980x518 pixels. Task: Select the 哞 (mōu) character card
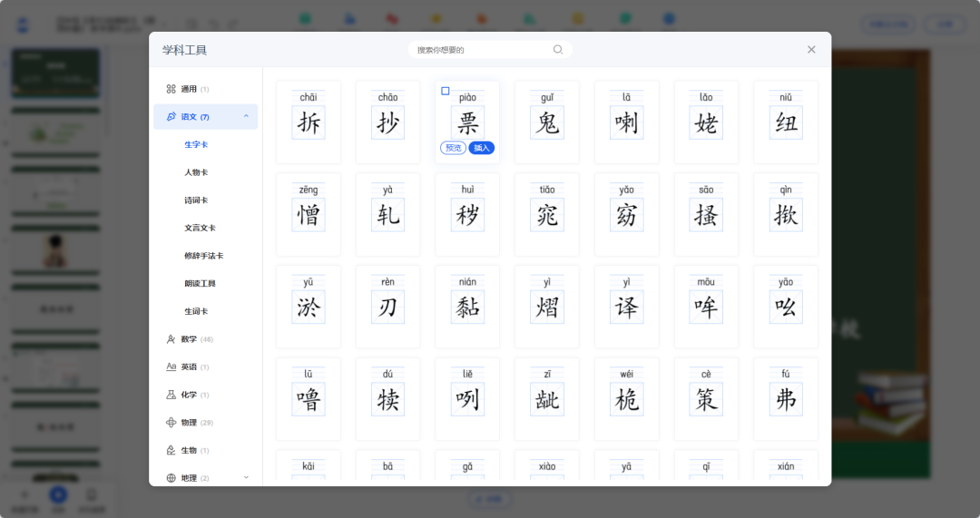(706, 307)
